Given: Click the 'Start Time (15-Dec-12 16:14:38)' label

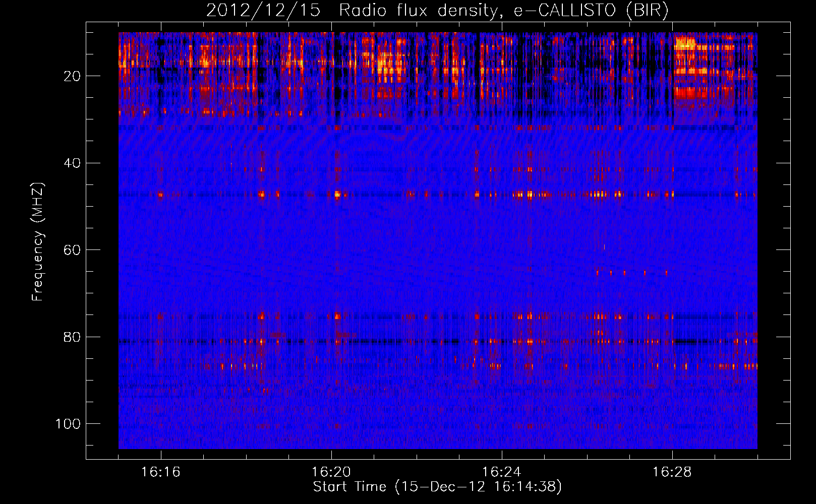Looking at the screenshot, I should point(437,487).
